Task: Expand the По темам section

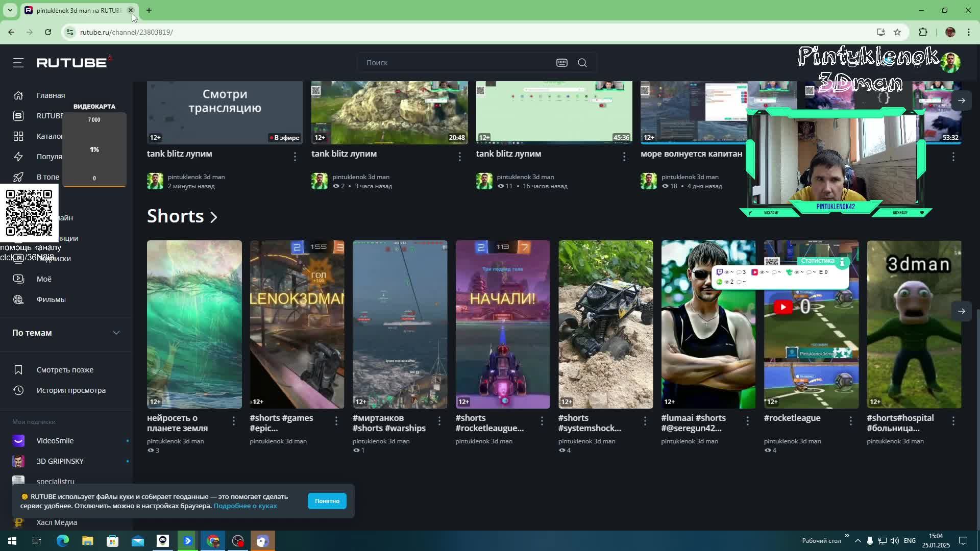Action: pos(116,333)
